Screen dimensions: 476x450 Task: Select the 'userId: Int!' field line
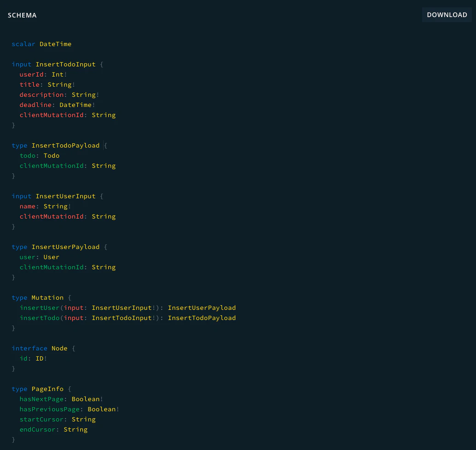point(43,74)
